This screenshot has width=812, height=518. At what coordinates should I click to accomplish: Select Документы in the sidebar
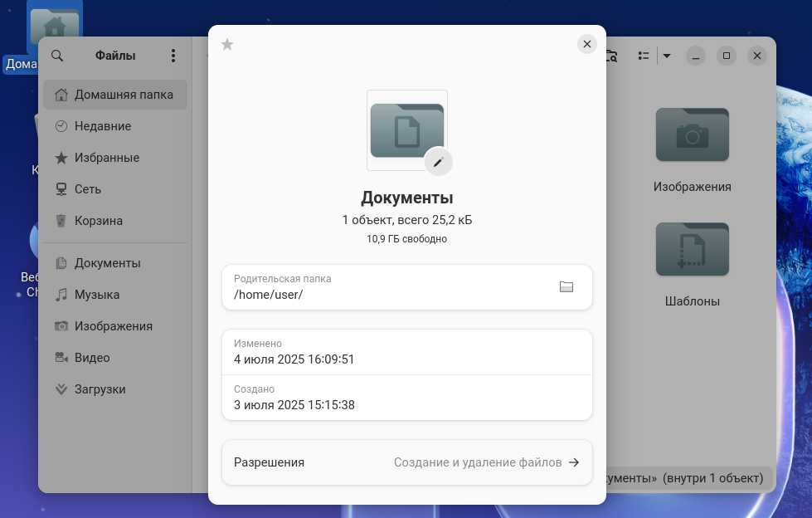tap(107, 263)
